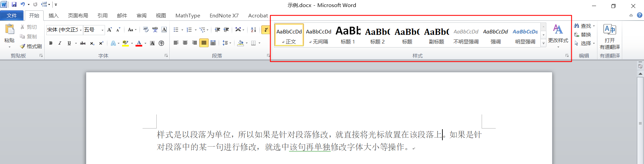Switch to the Insert (插入) tab

click(x=53, y=15)
